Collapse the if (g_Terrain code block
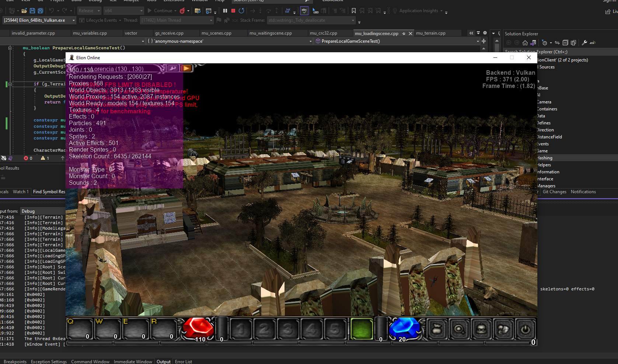Viewport: 618px width, 364px height. click(10, 84)
